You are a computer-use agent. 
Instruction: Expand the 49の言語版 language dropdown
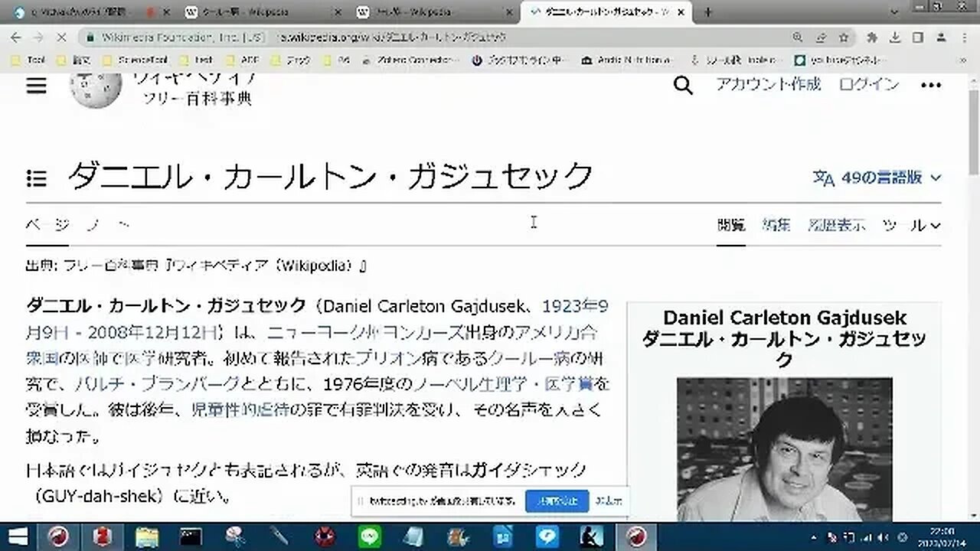point(877,178)
